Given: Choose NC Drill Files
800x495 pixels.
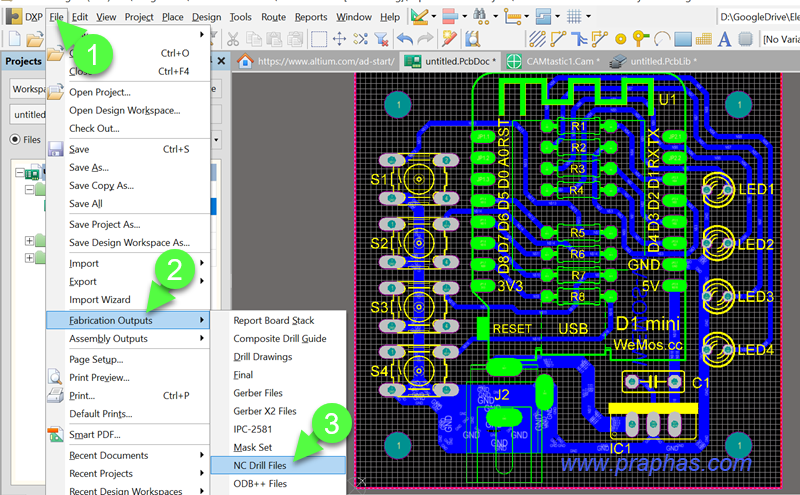Looking at the screenshot, I should 278,465.
